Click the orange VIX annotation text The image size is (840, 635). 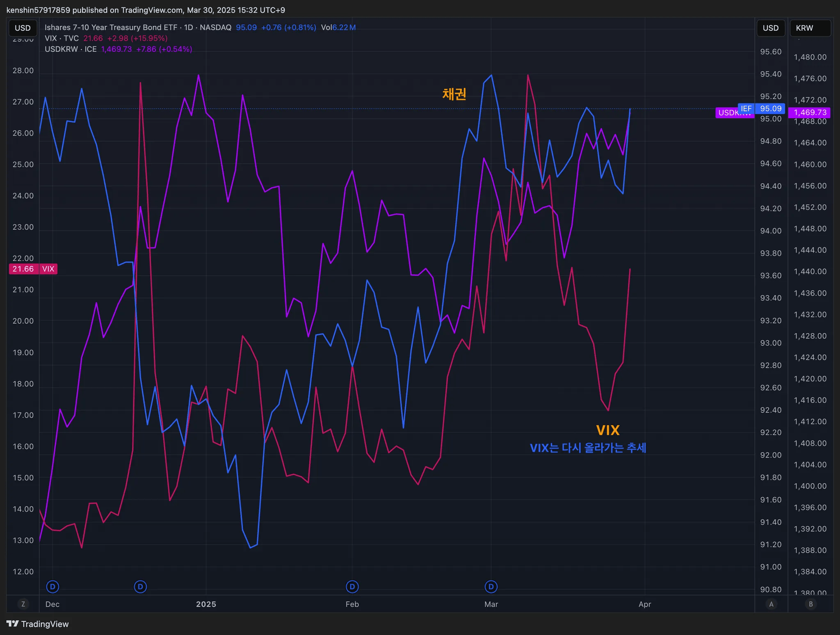[x=607, y=430]
